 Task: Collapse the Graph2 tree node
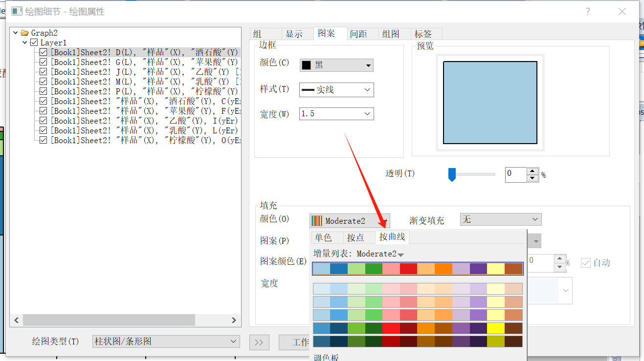pos(16,33)
